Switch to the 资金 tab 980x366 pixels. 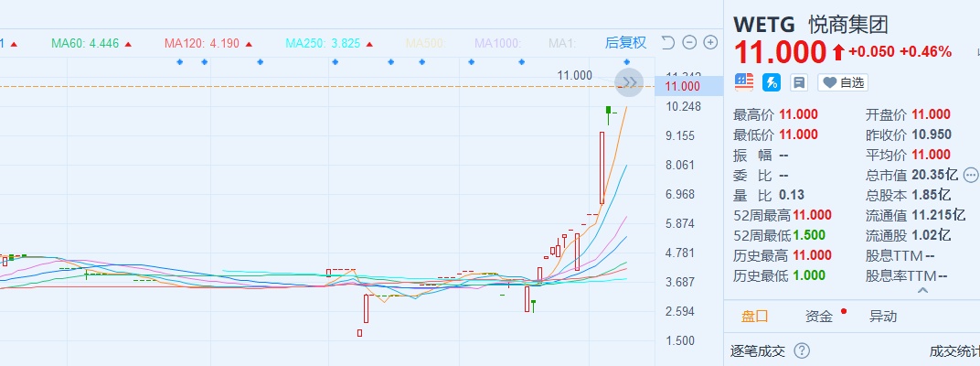coord(819,317)
